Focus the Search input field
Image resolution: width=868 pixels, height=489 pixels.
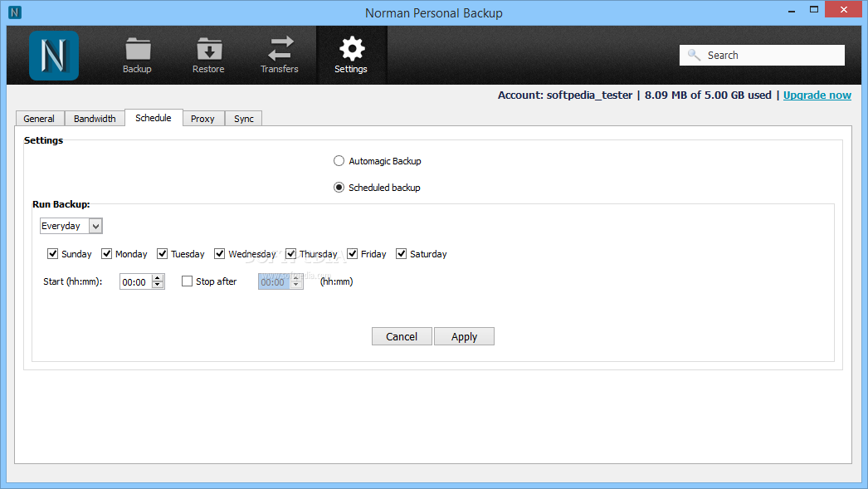tap(763, 55)
